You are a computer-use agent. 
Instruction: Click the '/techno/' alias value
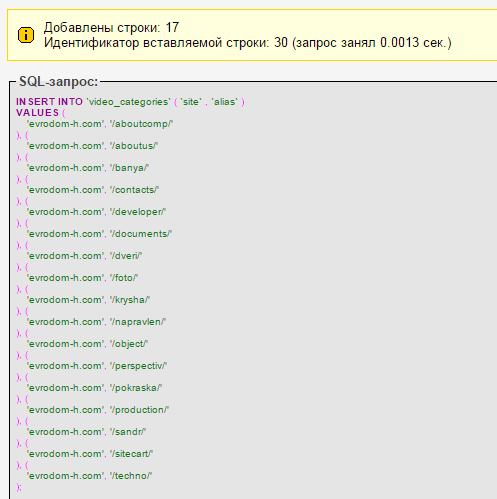pyautogui.click(x=131, y=476)
